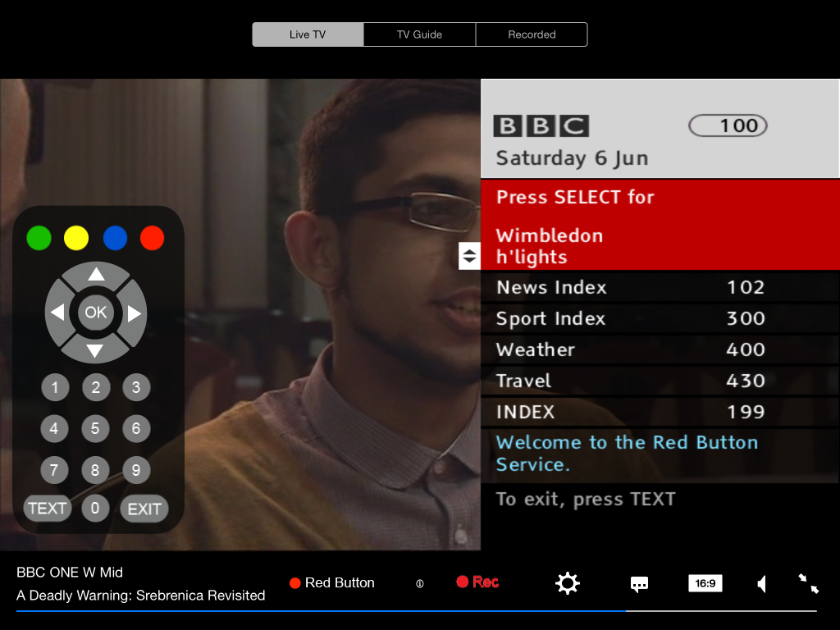
Task: Tap number 1 on the keypad
Action: point(55,387)
